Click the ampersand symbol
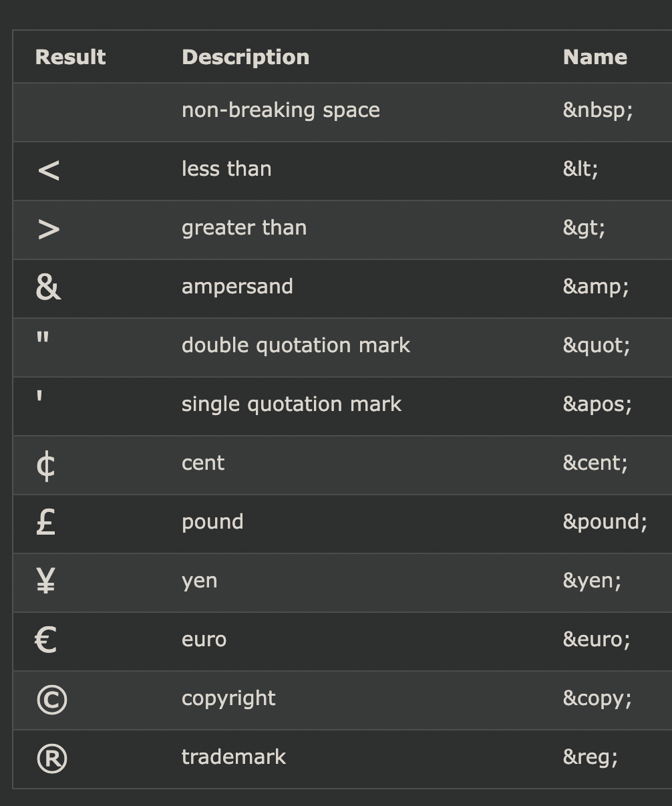 coord(48,287)
